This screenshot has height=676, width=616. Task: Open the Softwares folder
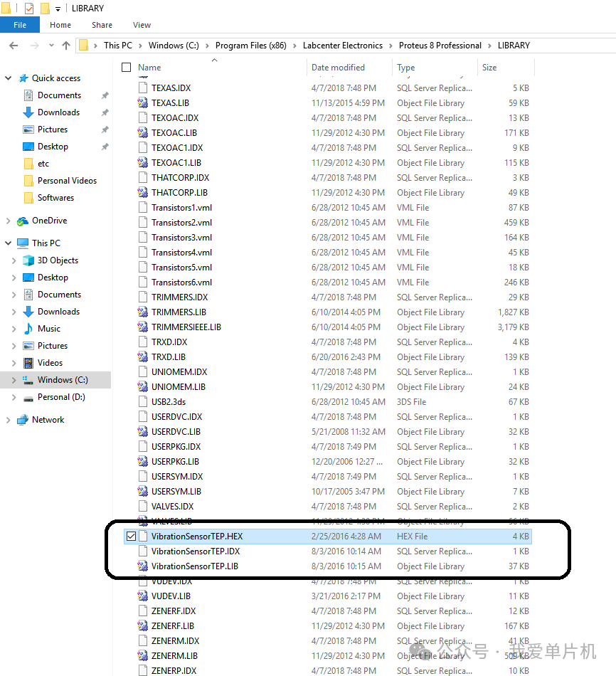click(x=55, y=198)
